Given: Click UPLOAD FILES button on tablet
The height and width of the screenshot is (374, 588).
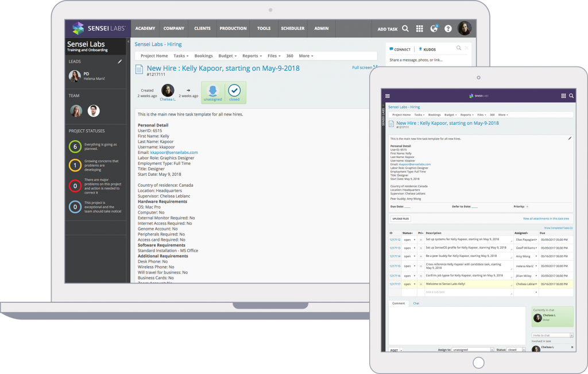Looking at the screenshot, I should tap(400, 219).
